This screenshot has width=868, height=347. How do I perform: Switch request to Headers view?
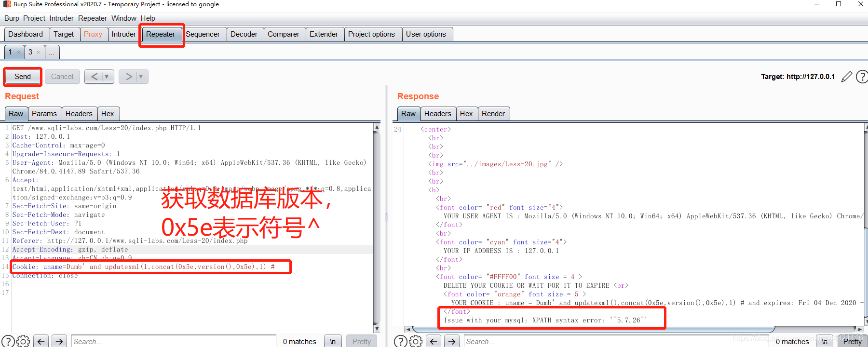pyautogui.click(x=79, y=114)
